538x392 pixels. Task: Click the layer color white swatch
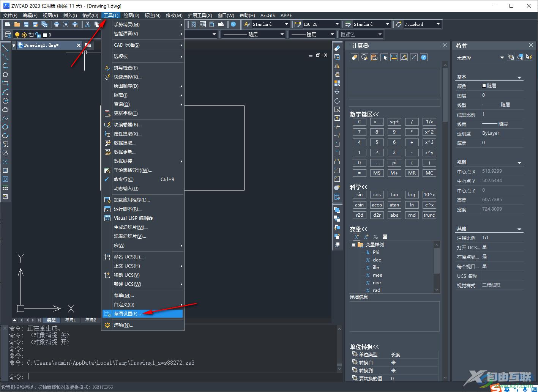pos(45,35)
